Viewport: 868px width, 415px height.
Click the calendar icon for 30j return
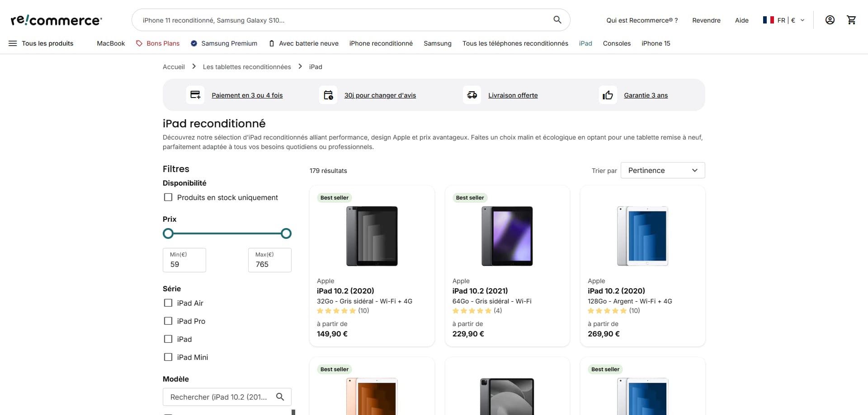[328, 95]
